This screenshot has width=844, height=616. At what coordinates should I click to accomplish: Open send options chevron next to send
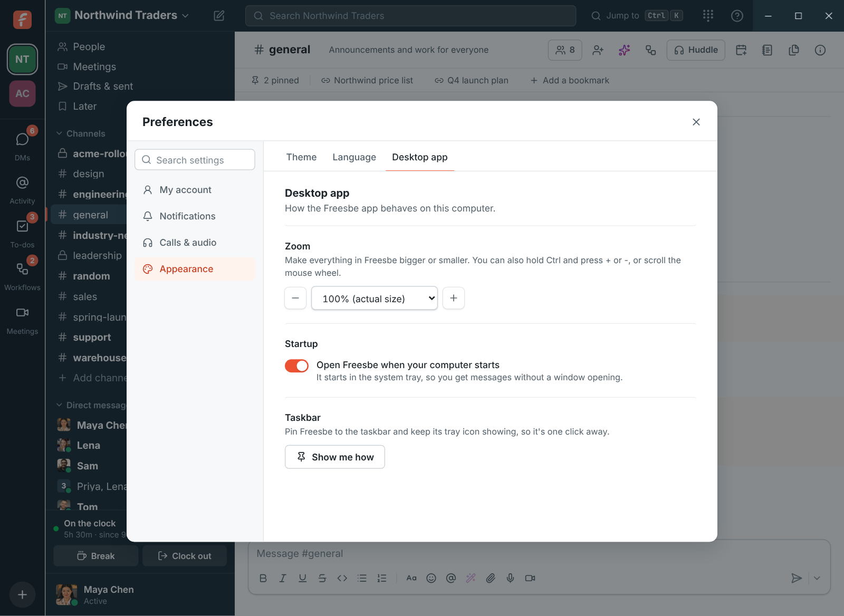click(x=817, y=578)
